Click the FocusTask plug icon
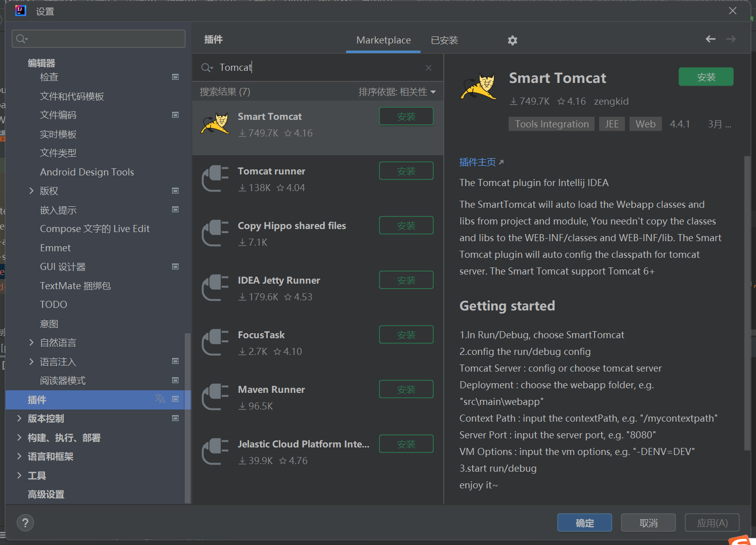The width and height of the screenshot is (756, 545). (216, 343)
